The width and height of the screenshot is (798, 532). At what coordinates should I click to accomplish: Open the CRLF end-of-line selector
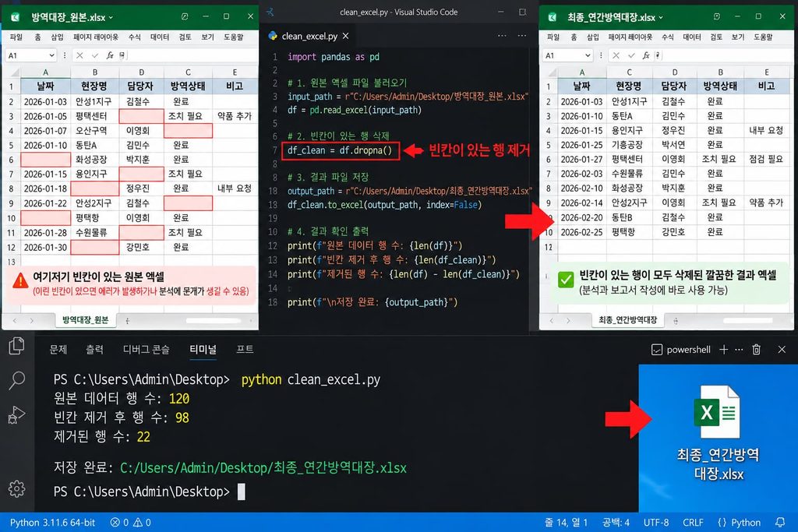(693, 523)
